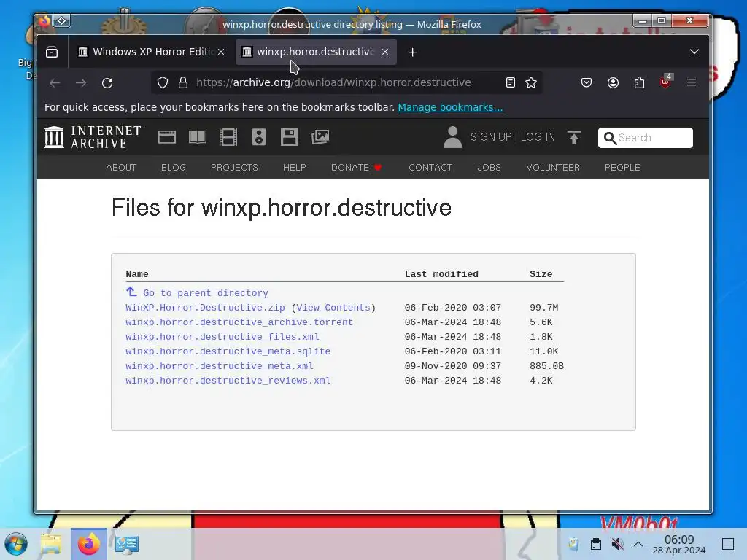
Task: Expand hidden tray icons arrow
Action: point(638,544)
